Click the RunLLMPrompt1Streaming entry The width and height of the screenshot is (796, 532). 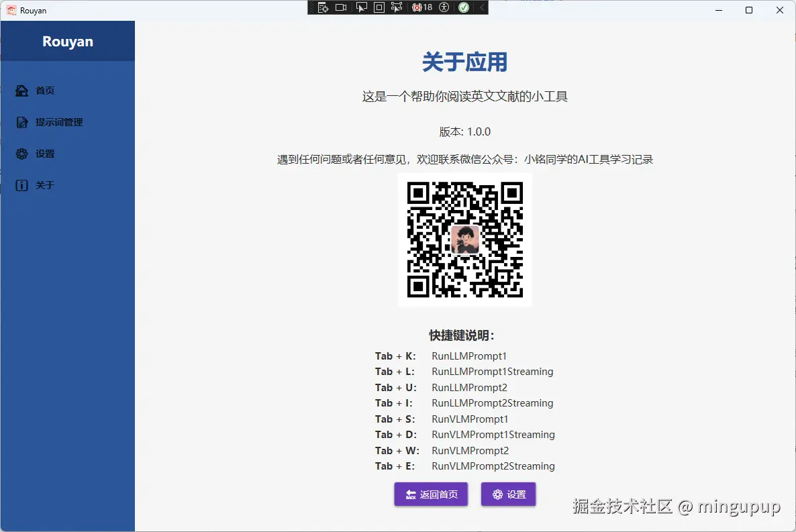[x=493, y=372]
